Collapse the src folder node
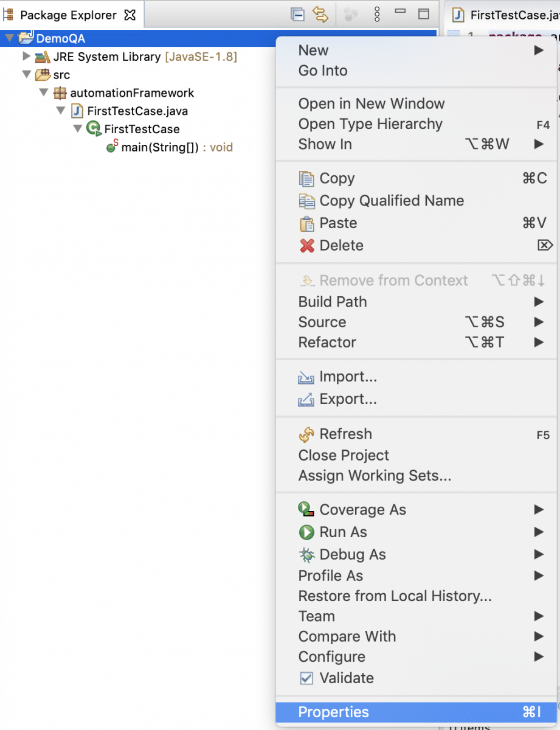 point(26,75)
